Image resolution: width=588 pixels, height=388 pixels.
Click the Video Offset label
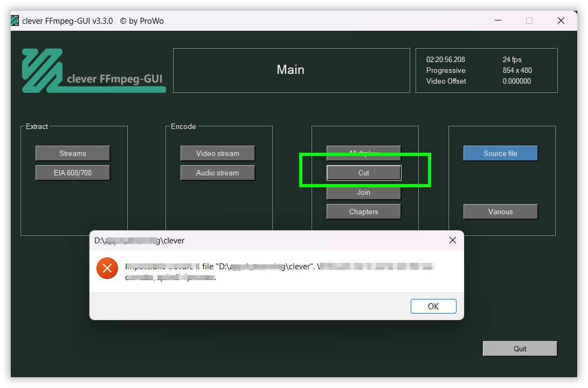[x=446, y=81]
